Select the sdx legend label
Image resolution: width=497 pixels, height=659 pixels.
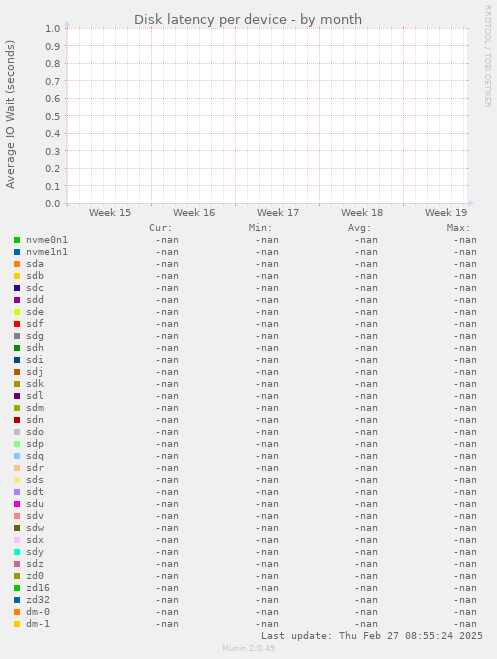click(x=35, y=540)
